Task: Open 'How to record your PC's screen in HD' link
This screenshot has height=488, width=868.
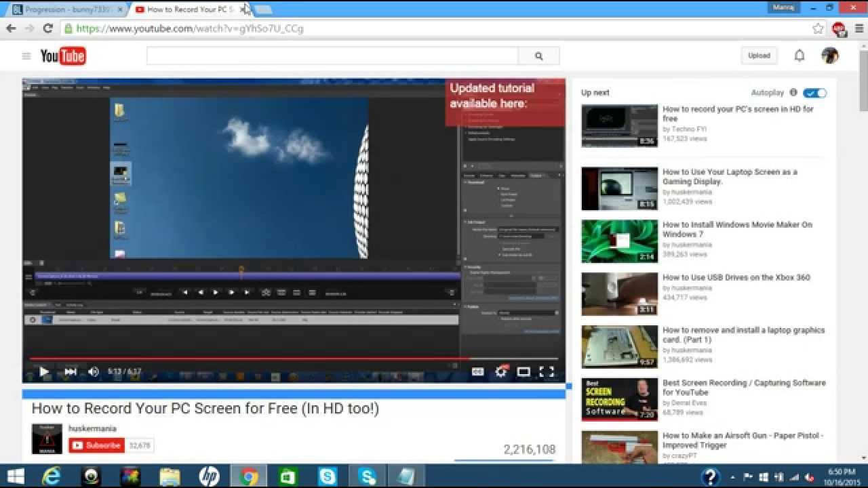Action: [738, 114]
